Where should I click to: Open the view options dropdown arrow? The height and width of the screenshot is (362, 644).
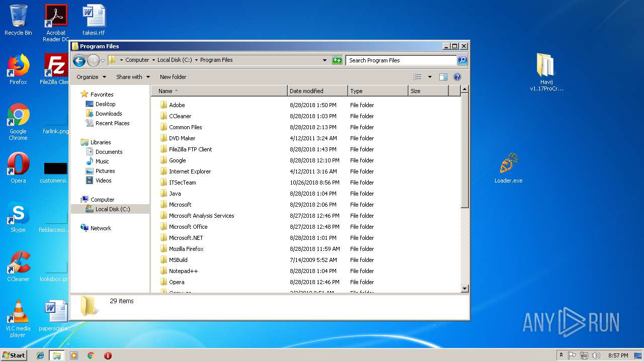[430, 77]
